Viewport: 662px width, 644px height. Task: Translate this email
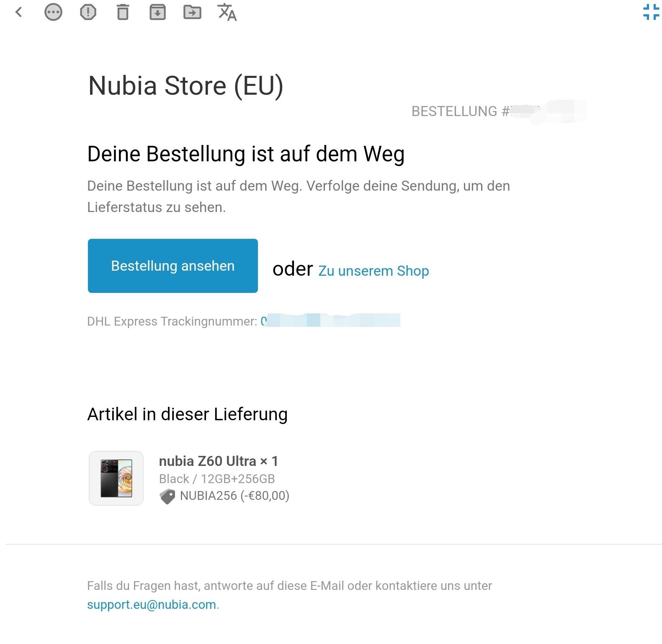tap(227, 12)
